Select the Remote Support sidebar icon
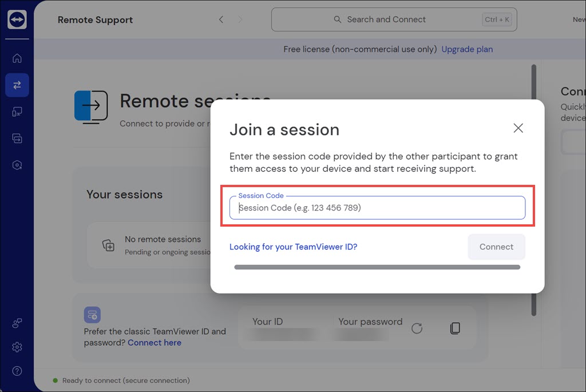586x392 pixels. 17,85
